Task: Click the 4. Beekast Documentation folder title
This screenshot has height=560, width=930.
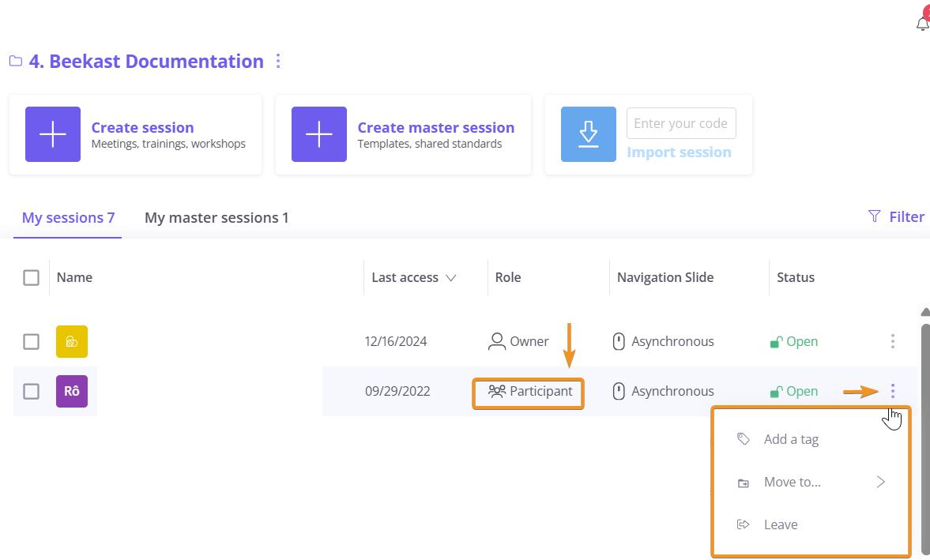Action: [146, 61]
